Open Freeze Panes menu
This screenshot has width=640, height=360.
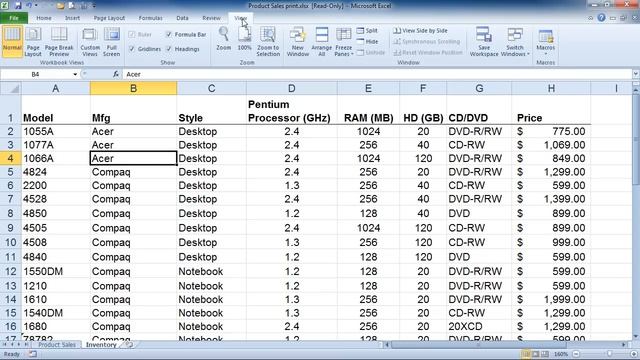pyautogui.click(x=344, y=42)
